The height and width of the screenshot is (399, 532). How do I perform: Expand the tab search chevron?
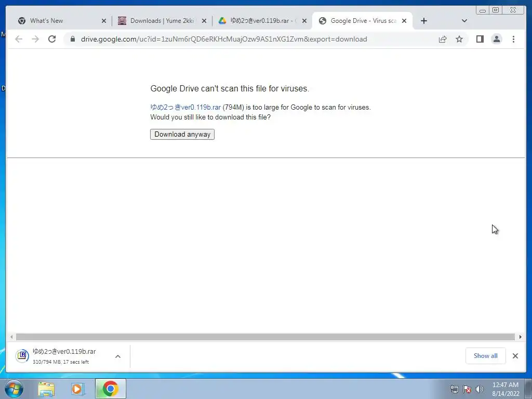pyautogui.click(x=464, y=21)
